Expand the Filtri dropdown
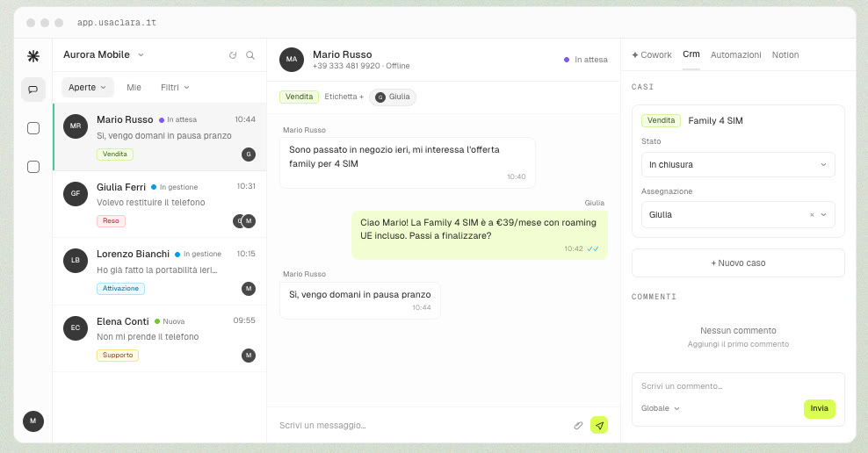Image resolution: width=868 pixels, height=453 pixels. tap(175, 88)
